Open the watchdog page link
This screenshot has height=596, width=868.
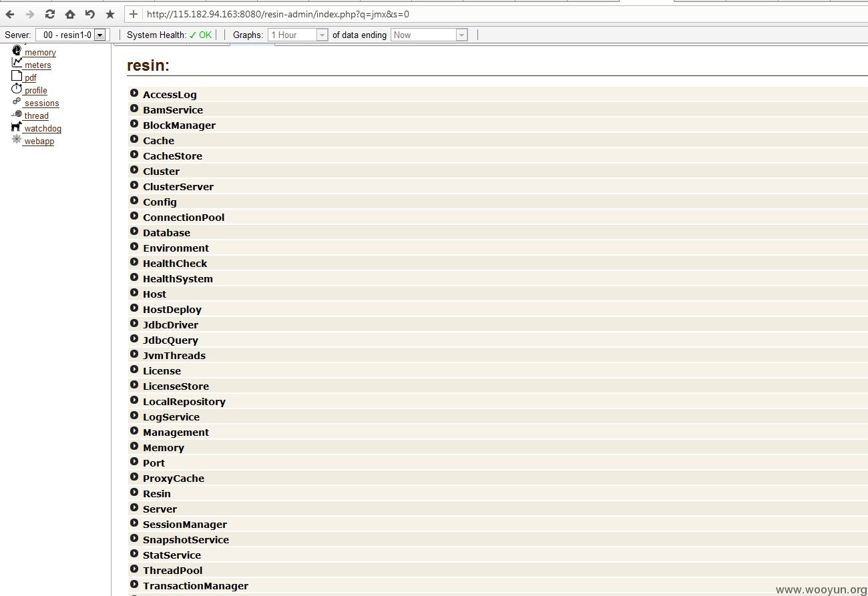[43, 129]
